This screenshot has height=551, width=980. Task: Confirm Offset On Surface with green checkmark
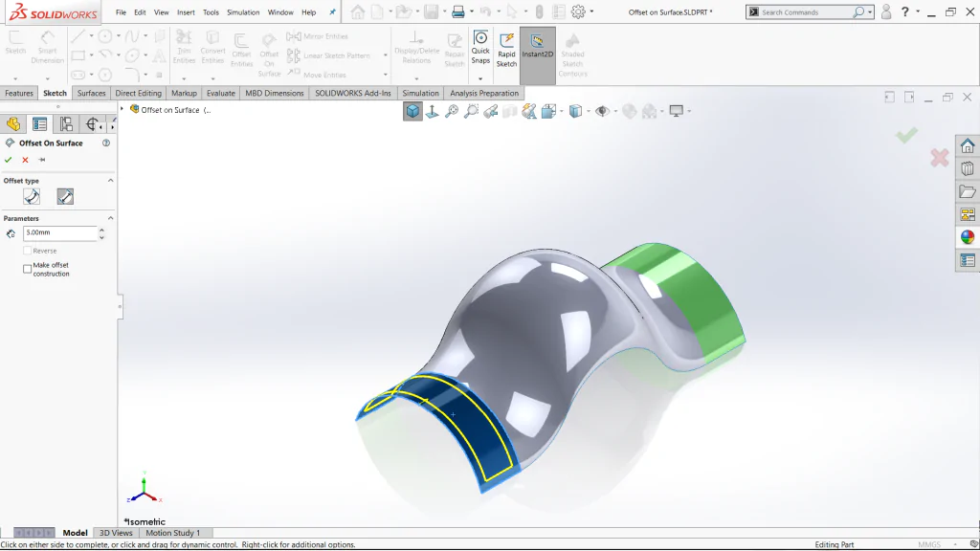point(8,160)
